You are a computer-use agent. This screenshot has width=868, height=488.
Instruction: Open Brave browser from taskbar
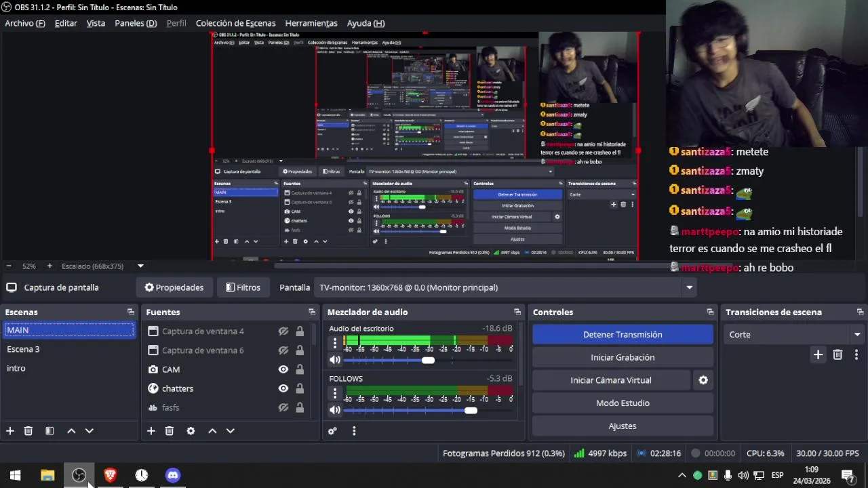click(110, 475)
